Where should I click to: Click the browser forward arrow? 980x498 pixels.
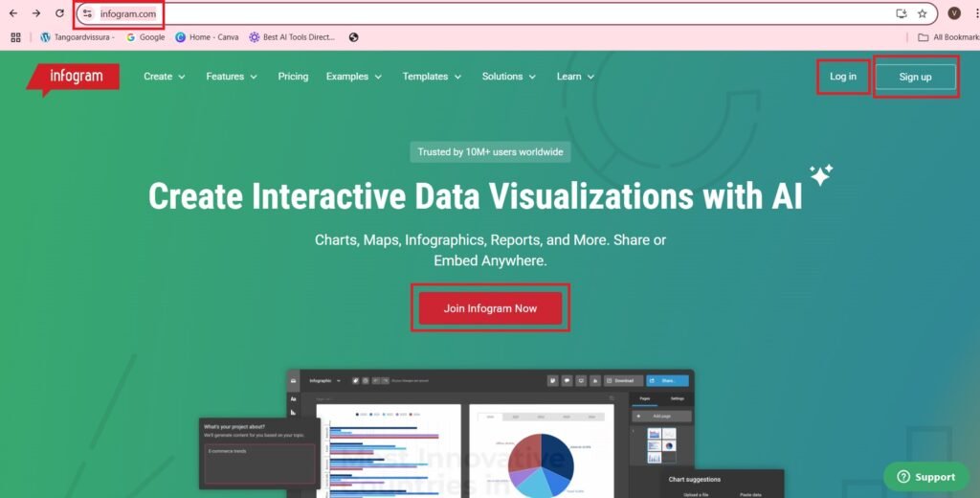(x=36, y=13)
